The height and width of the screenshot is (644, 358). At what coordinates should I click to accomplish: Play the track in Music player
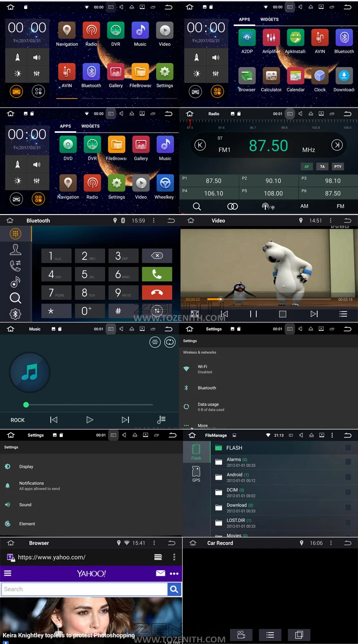[x=89, y=420]
